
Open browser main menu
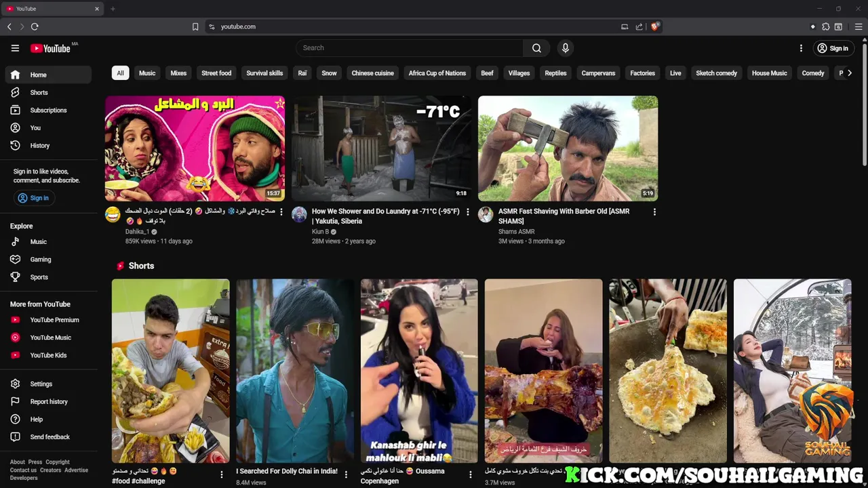click(x=858, y=26)
